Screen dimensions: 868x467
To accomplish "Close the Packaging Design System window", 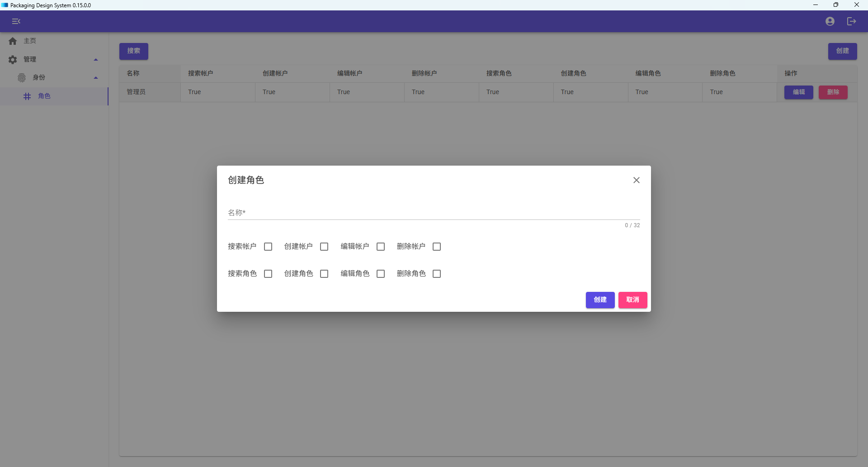I will pos(857,5).
